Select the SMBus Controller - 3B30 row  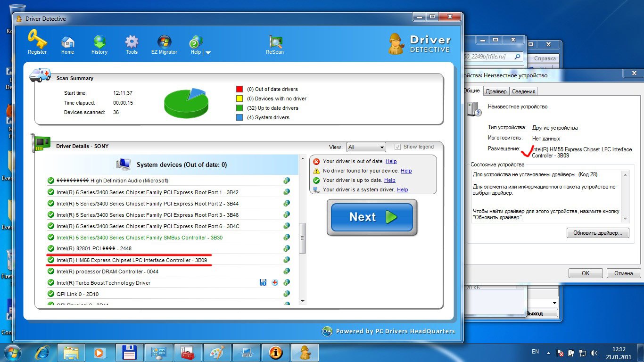point(169,238)
